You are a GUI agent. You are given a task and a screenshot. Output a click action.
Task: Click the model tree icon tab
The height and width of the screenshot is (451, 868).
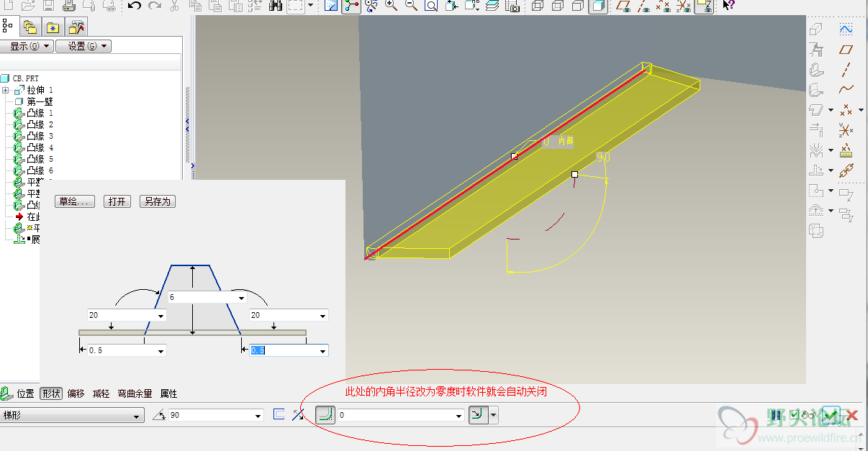tap(8, 27)
